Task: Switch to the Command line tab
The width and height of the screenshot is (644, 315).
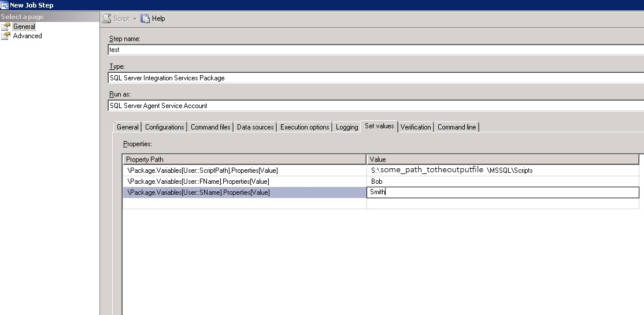Action: coord(456,127)
